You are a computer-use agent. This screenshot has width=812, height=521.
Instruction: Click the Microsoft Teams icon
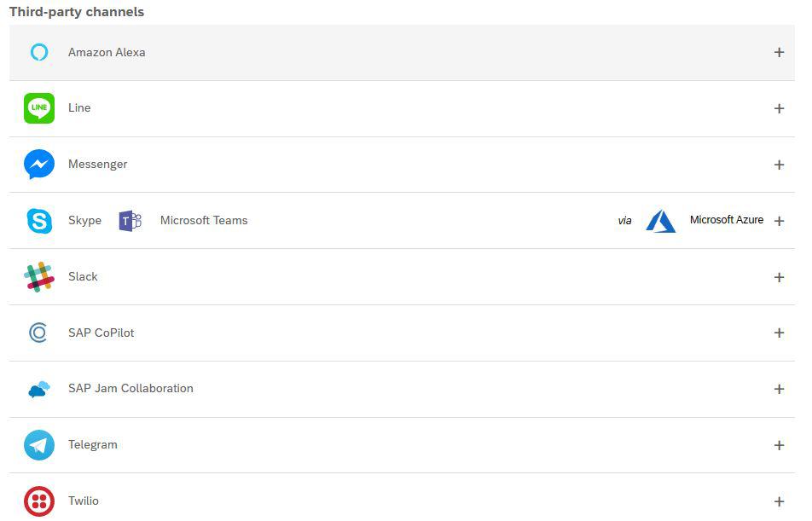[x=130, y=221]
